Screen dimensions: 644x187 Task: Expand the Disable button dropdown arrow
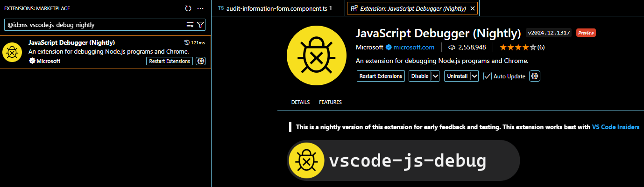[x=435, y=76]
